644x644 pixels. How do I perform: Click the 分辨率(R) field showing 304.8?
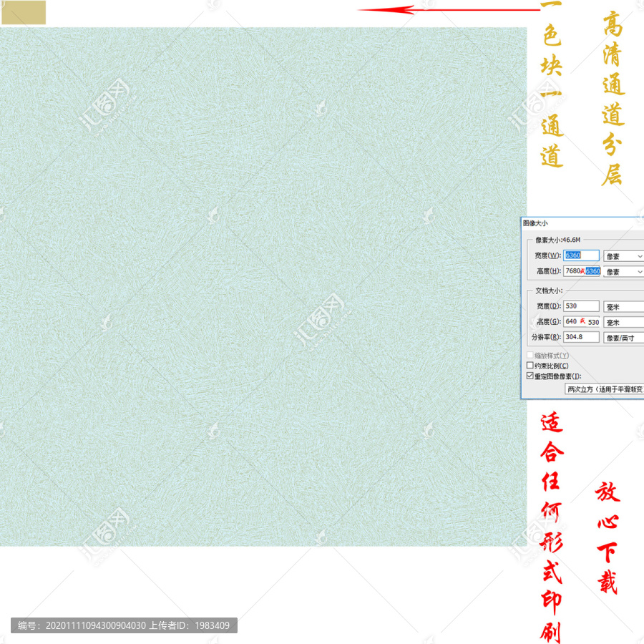click(581, 337)
